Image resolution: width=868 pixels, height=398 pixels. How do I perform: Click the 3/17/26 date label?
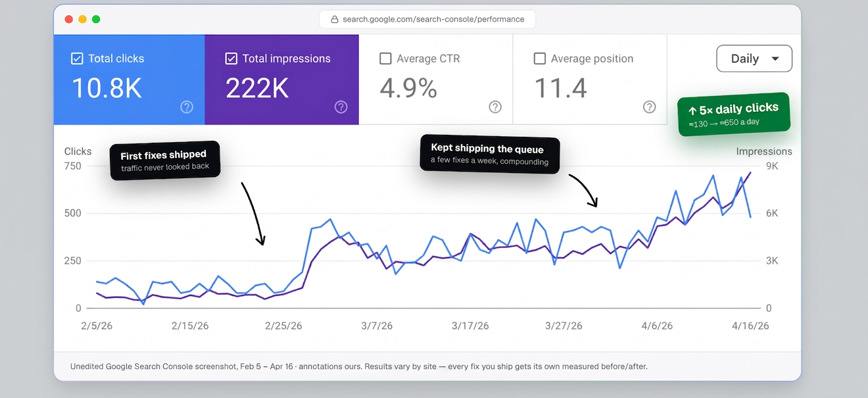pyautogui.click(x=470, y=326)
